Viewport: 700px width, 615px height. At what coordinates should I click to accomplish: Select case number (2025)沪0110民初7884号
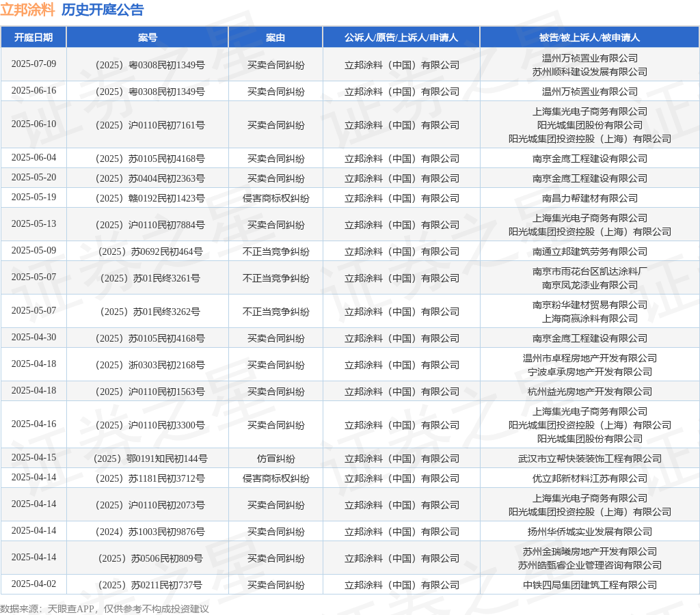(150, 225)
